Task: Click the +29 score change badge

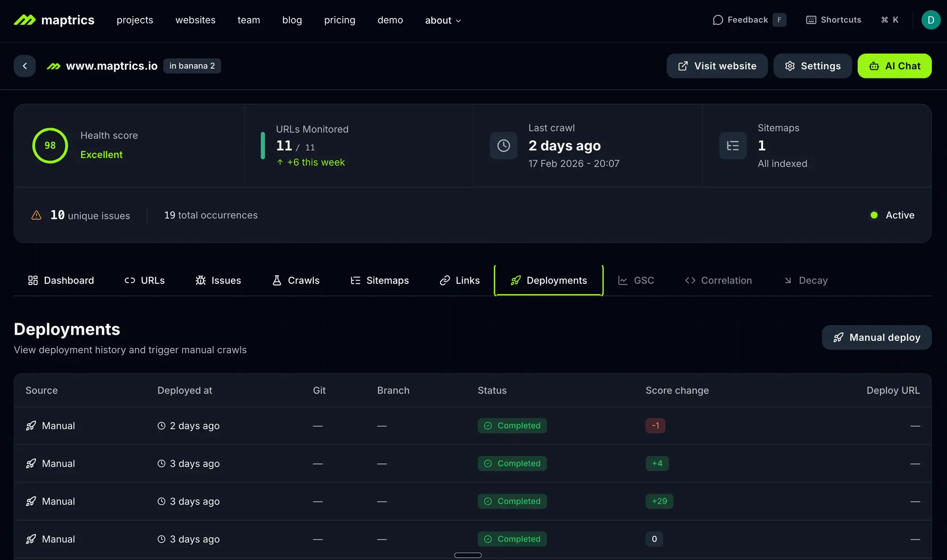Action: tap(659, 501)
